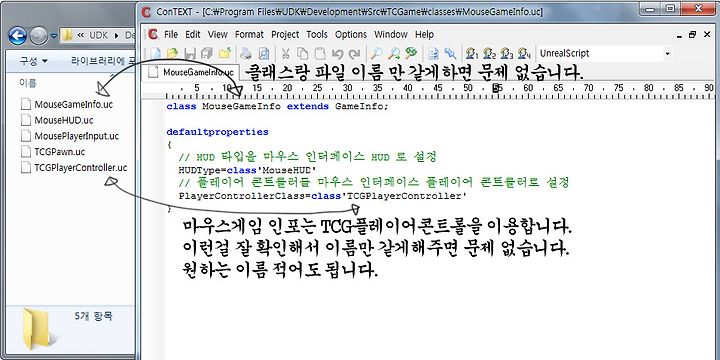Open Find with the magnifier icon

(377, 53)
